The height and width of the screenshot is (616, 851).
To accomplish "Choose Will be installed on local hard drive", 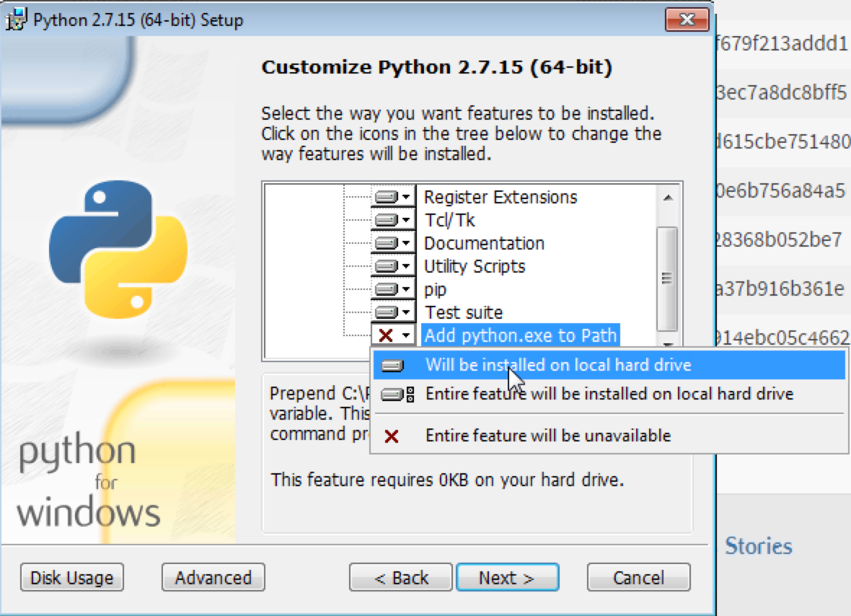I will click(x=609, y=365).
